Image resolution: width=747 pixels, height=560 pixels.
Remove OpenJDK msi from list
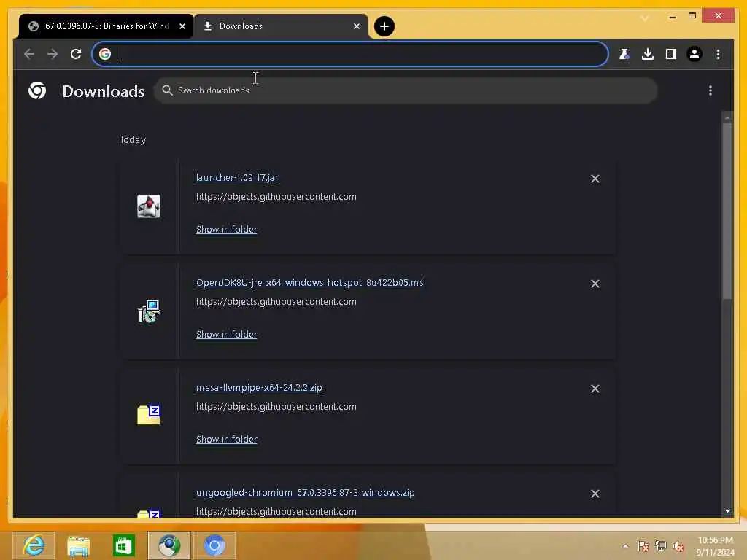[x=595, y=284]
